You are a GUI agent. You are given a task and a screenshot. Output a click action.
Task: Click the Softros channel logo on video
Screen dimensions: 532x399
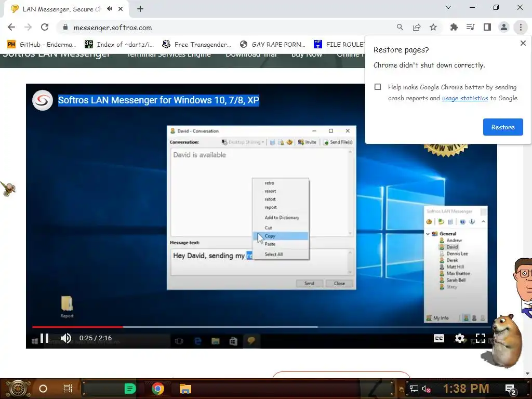pos(43,100)
